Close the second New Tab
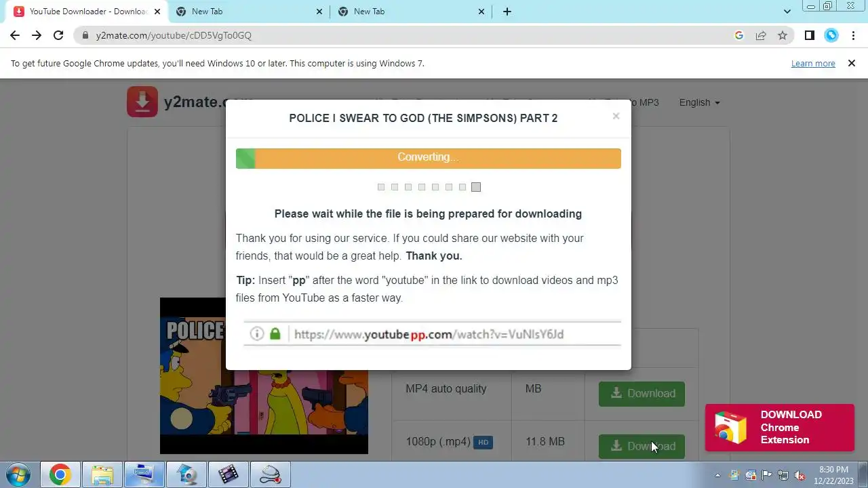The height and width of the screenshot is (488, 868). coord(319,12)
